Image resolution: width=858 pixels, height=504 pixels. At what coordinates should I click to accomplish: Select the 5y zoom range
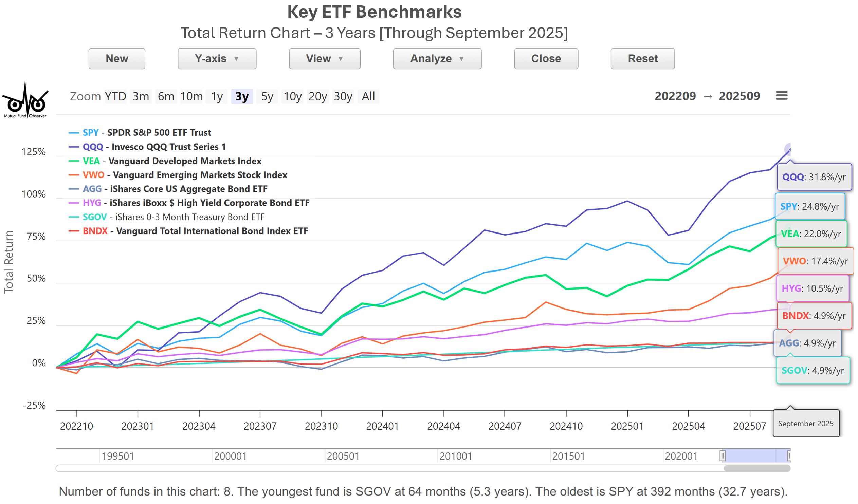pos(267,97)
